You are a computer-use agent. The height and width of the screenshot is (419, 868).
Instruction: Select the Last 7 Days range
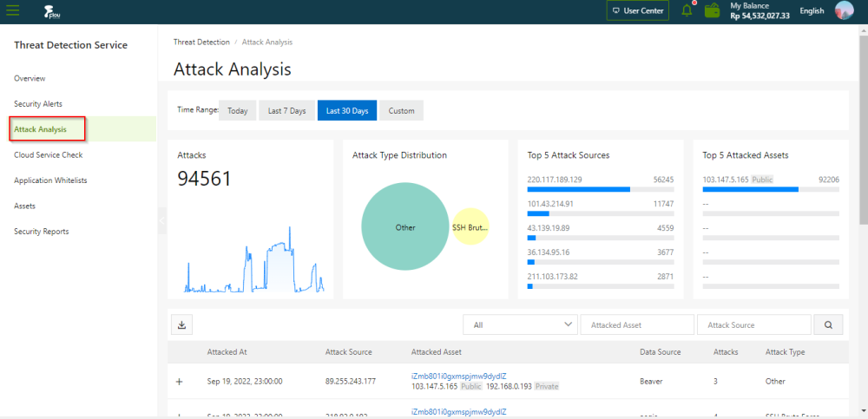point(286,111)
